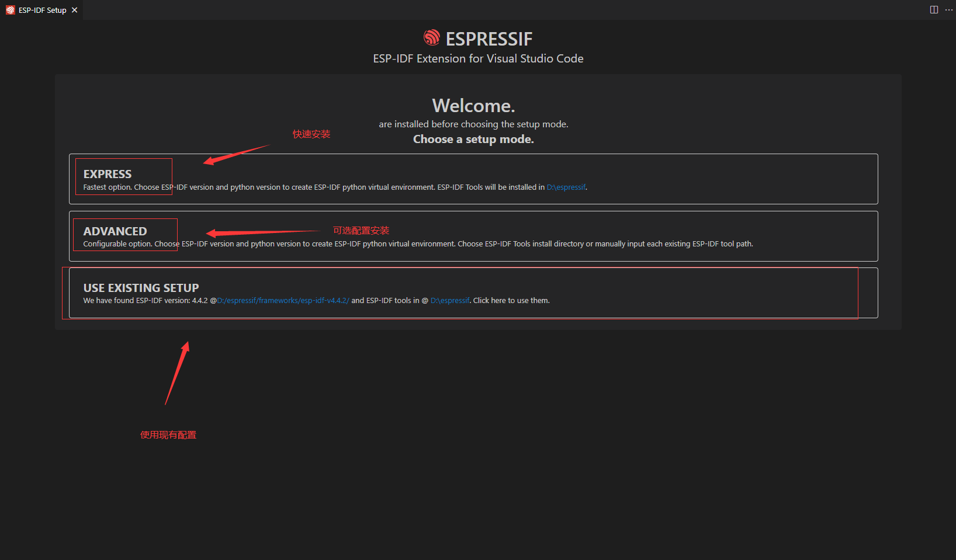Open the esp-idf-v4.4.2 framework path link
Viewport: 956px width, 560px height.
(x=283, y=301)
